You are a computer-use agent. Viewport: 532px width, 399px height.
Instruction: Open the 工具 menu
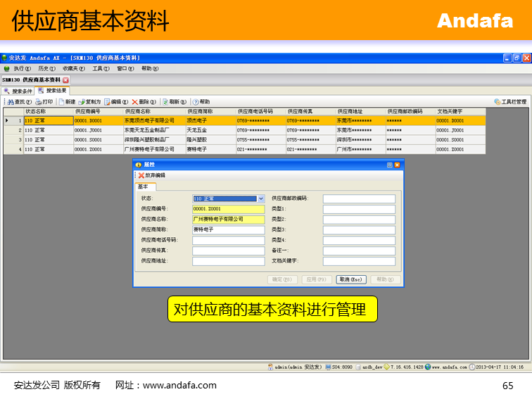[x=101, y=69]
